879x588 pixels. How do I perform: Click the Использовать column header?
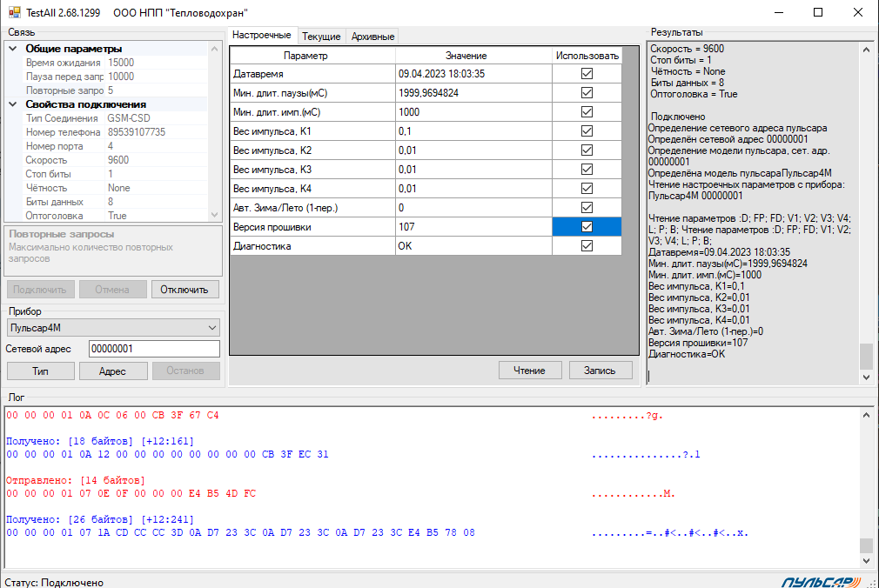pyautogui.click(x=587, y=56)
